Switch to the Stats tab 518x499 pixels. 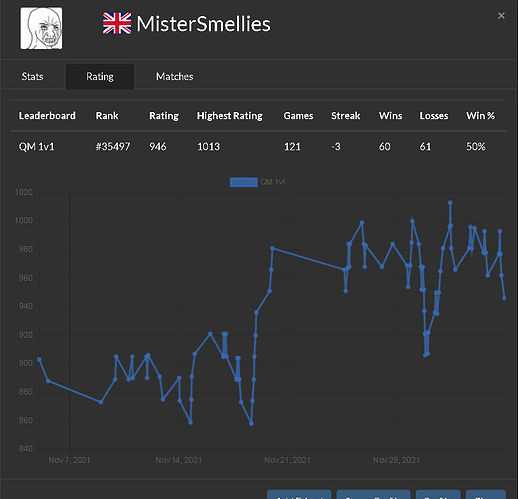coord(32,76)
